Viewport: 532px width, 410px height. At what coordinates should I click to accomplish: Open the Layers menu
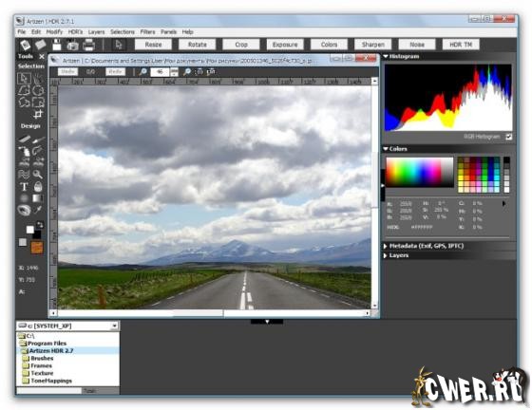[96, 32]
